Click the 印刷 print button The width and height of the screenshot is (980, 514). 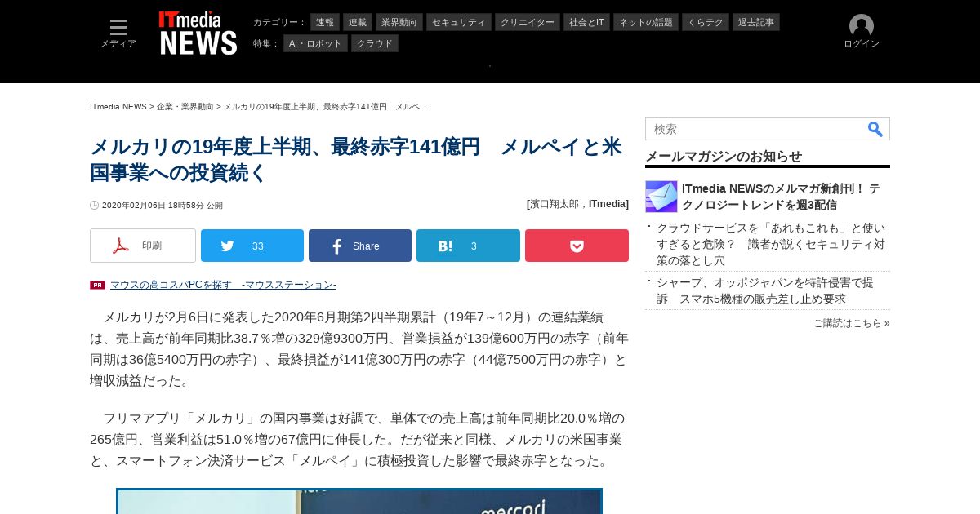point(143,246)
